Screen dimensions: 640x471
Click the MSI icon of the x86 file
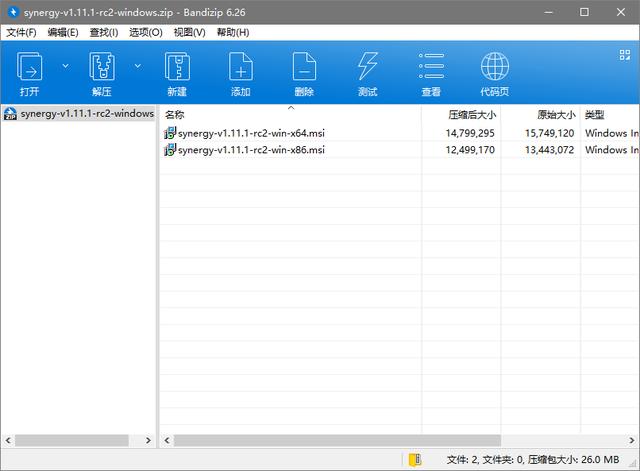pyautogui.click(x=170, y=150)
